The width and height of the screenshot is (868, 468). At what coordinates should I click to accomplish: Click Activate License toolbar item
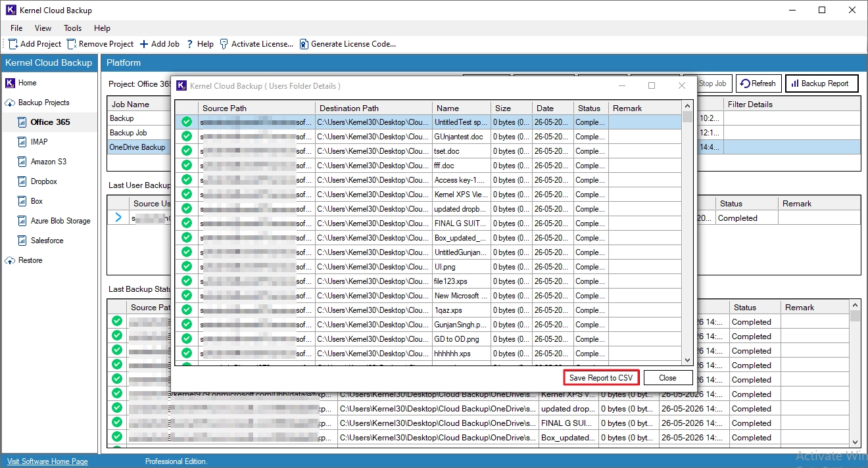(x=256, y=44)
